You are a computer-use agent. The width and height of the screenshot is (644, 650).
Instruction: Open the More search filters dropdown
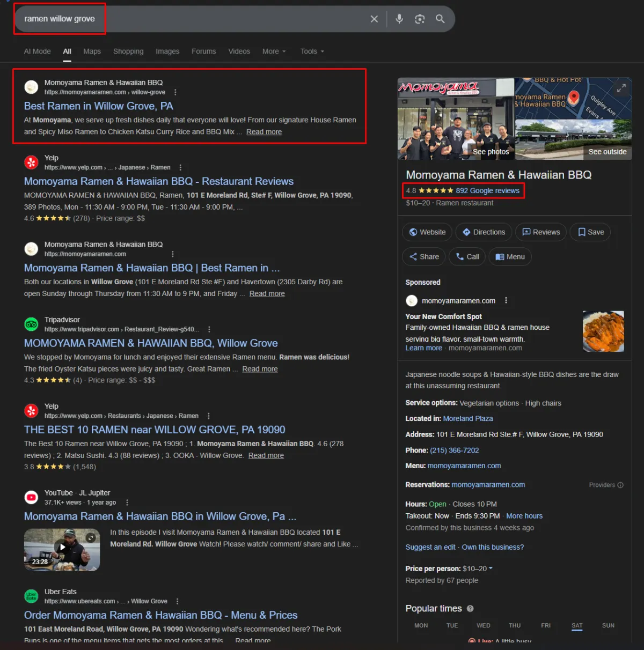[x=274, y=51]
